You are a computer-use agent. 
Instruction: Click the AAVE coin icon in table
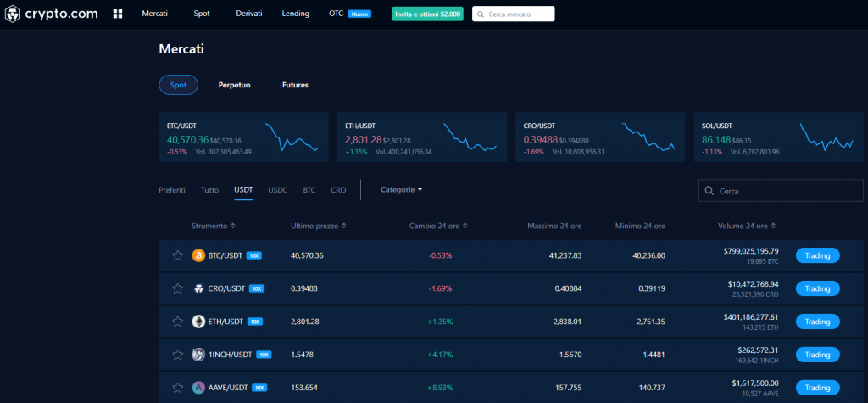198,388
